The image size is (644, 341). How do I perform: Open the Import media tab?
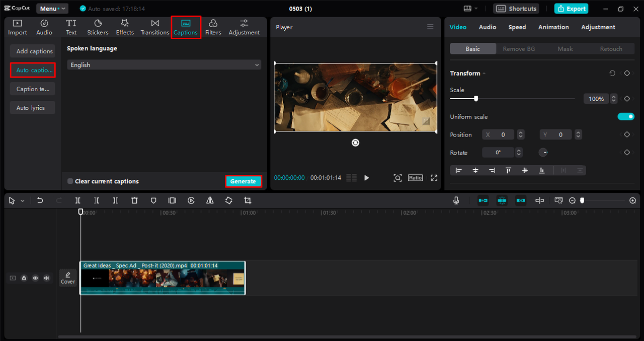[18, 27]
